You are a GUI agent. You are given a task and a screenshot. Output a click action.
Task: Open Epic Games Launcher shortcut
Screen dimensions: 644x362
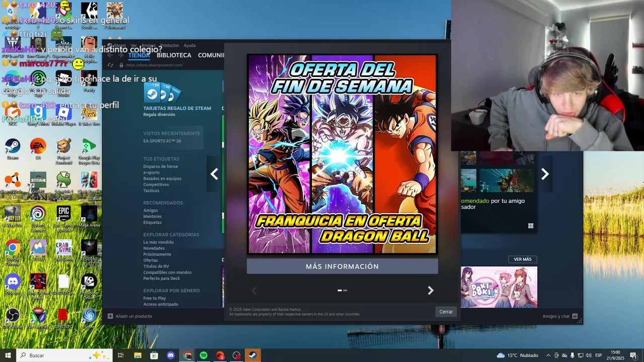pos(63,218)
